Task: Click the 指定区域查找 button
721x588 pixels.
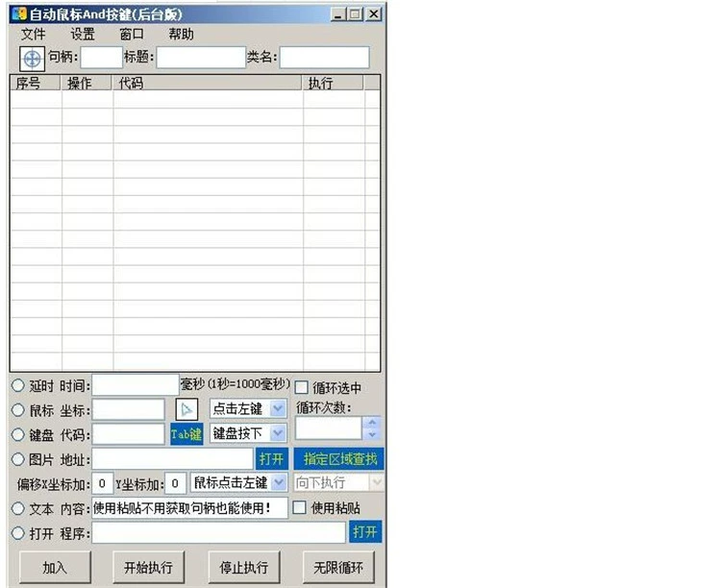Action: (x=339, y=459)
